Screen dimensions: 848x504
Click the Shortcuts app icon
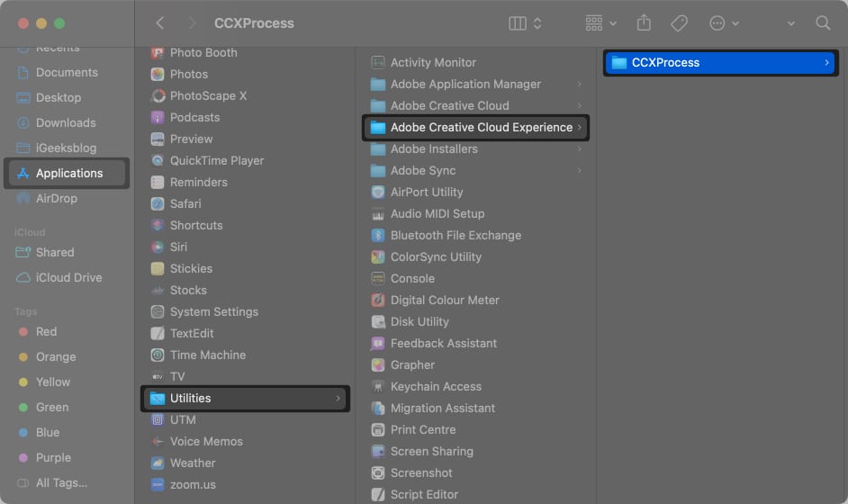[158, 226]
